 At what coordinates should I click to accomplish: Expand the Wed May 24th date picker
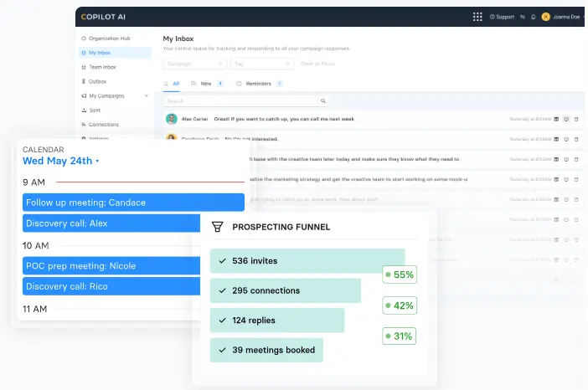[97, 161]
